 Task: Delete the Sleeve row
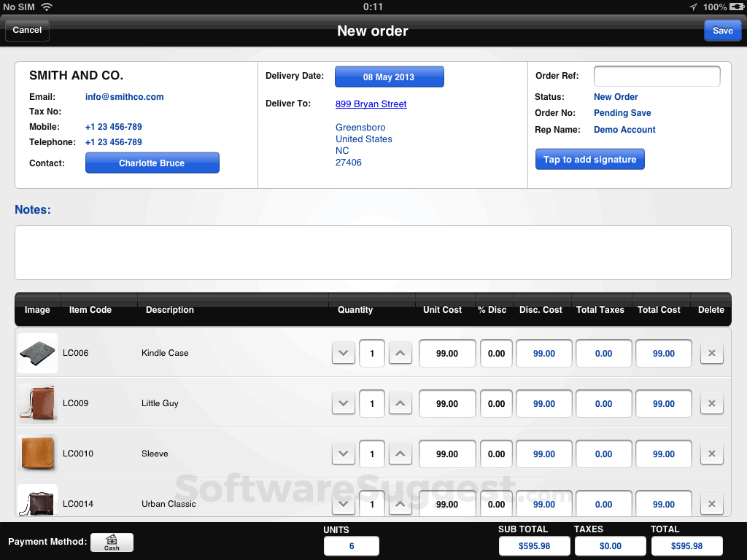pyautogui.click(x=711, y=454)
